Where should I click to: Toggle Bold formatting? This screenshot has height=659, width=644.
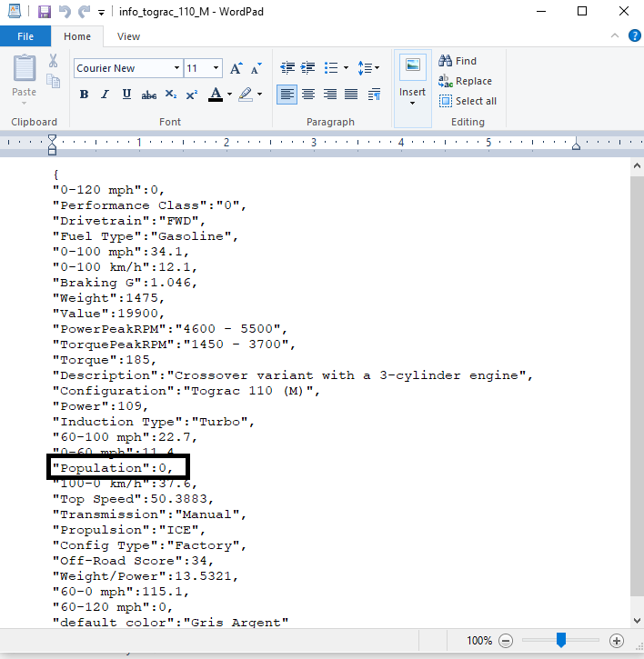[84, 95]
